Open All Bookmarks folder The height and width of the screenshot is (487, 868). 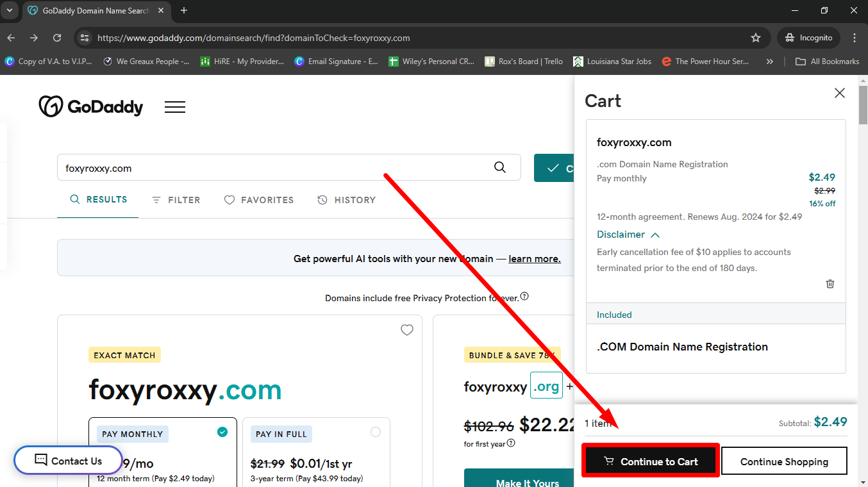coord(827,62)
